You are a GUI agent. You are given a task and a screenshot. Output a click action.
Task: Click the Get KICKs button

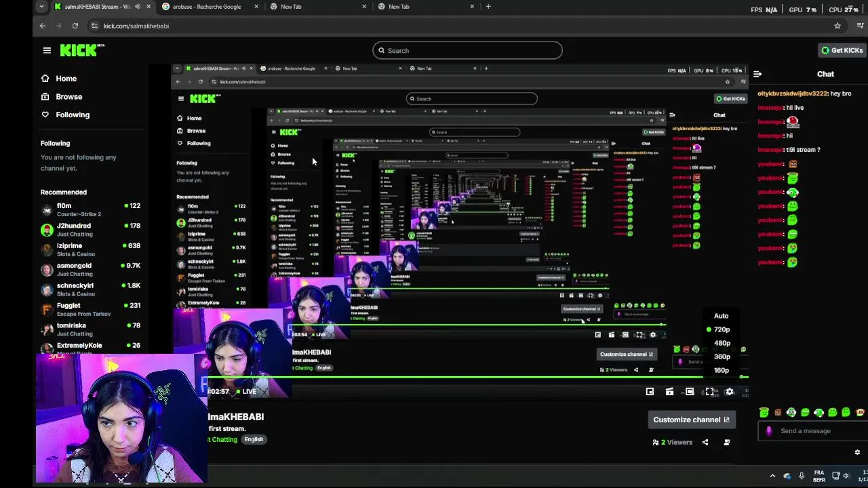click(x=842, y=50)
